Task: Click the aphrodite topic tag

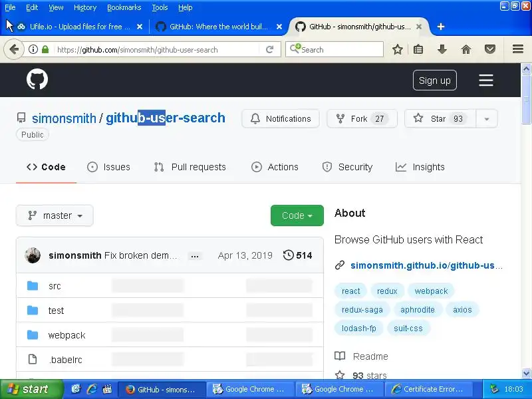Action: point(418,310)
